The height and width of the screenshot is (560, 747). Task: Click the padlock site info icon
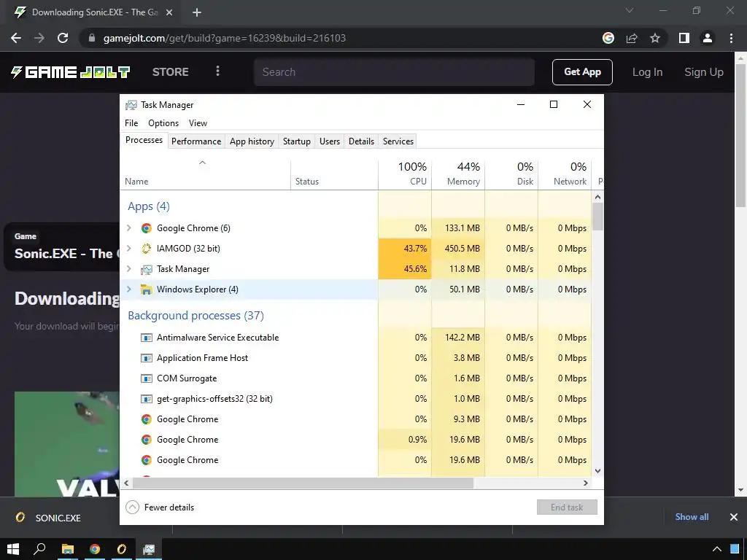coord(92,38)
